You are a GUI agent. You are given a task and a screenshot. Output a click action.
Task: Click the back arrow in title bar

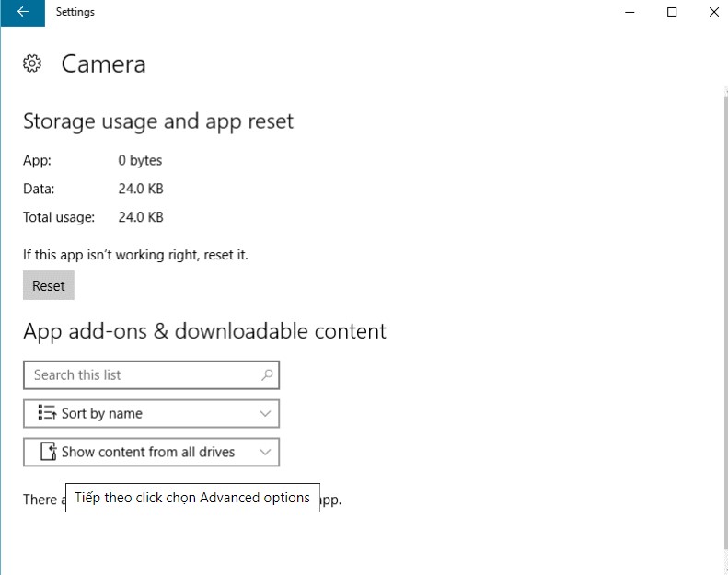(22, 12)
